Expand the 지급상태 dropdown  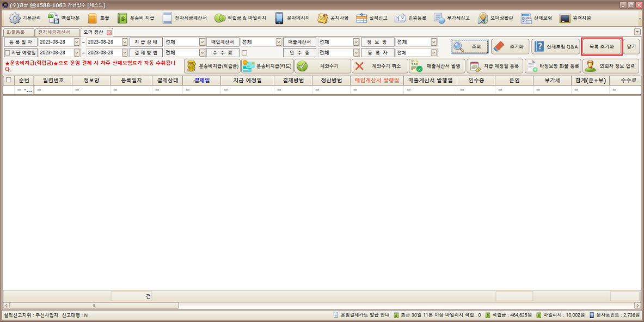(202, 42)
